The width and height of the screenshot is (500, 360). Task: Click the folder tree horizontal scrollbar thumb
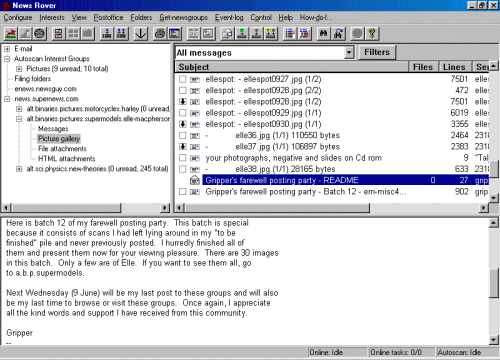click(x=66, y=208)
